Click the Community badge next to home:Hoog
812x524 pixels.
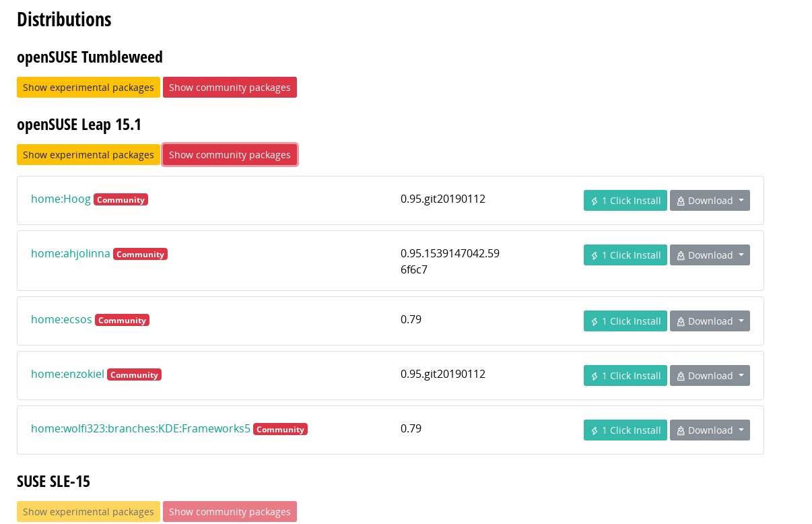click(121, 199)
